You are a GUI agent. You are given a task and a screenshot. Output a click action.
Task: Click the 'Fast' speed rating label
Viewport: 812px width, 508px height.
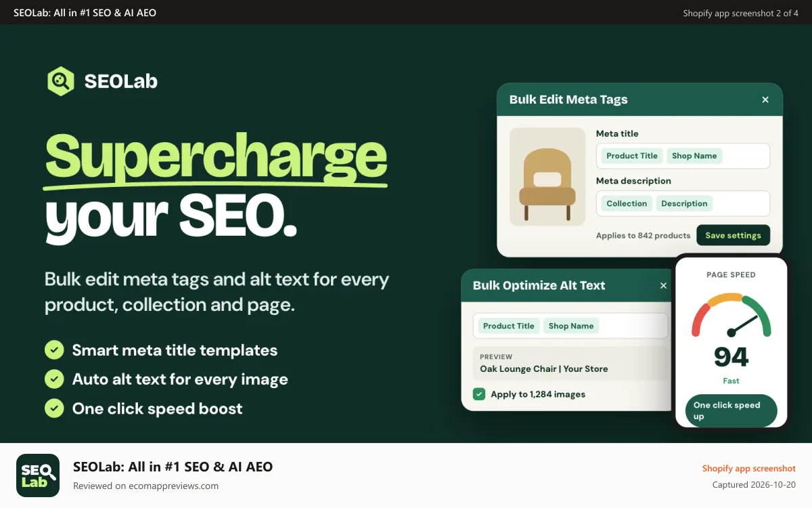point(731,381)
